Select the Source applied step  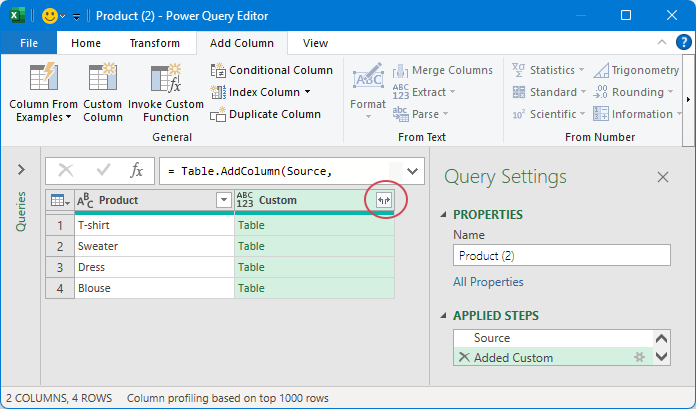492,338
